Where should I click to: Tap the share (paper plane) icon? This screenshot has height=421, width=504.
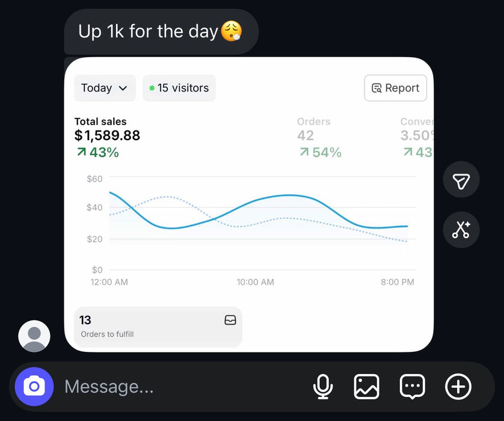[461, 180]
